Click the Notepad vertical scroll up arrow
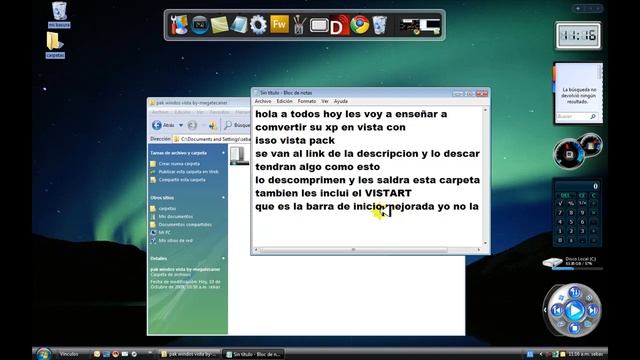The height and width of the screenshot is (360, 640). pos(485,110)
